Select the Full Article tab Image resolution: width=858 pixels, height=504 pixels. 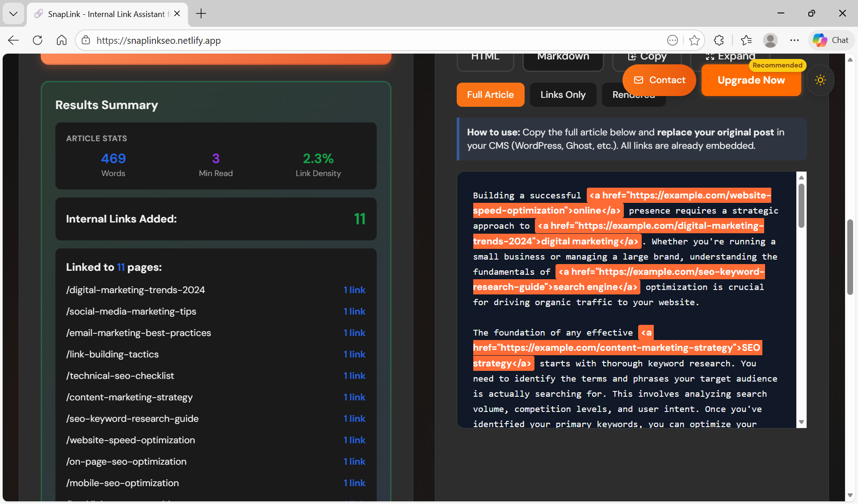pos(490,95)
